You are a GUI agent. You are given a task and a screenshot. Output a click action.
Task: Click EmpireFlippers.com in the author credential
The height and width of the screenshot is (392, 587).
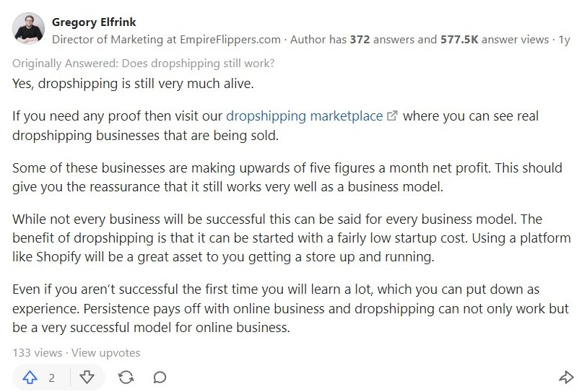point(230,40)
